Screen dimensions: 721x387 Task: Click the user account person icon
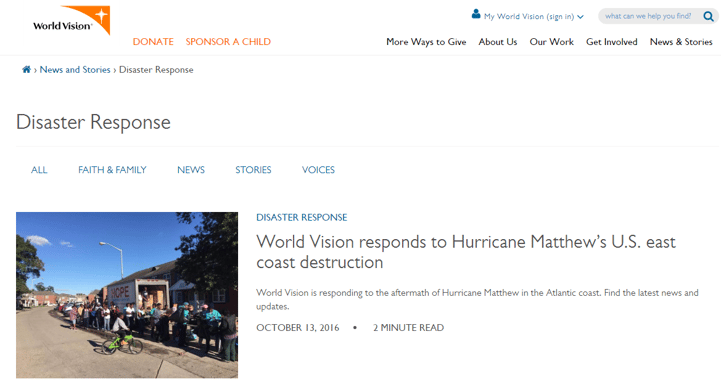(476, 14)
